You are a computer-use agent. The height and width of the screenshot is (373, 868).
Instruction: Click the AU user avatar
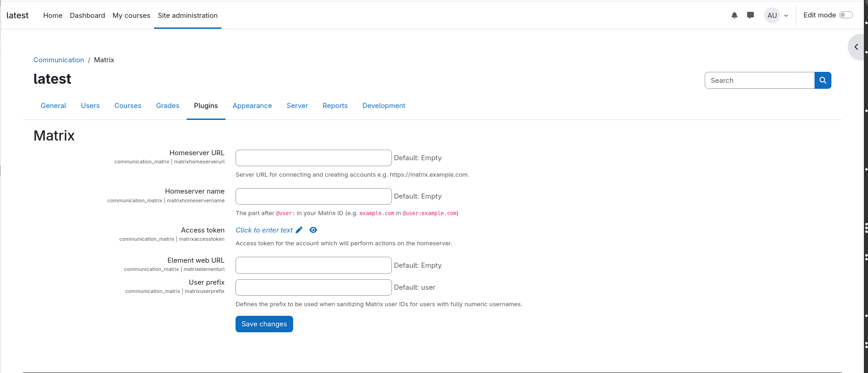772,15
